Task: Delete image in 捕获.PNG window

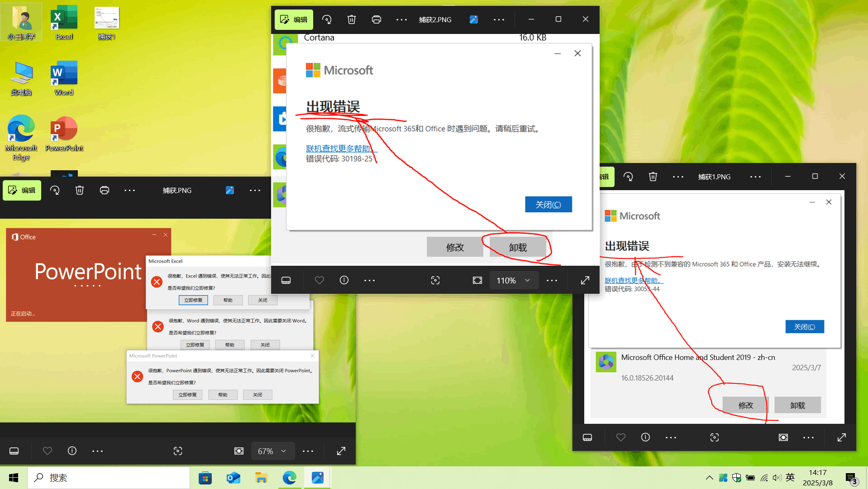Action: pos(80,190)
